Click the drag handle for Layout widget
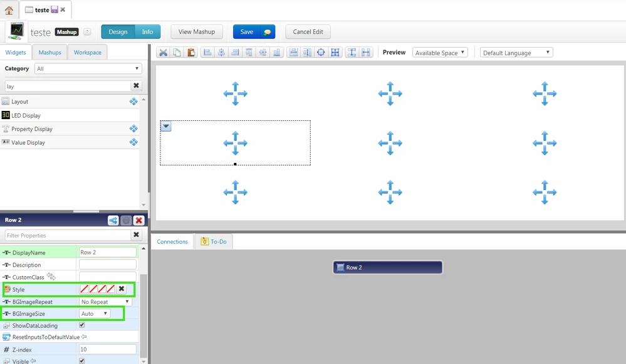 click(x=133, y=101)
